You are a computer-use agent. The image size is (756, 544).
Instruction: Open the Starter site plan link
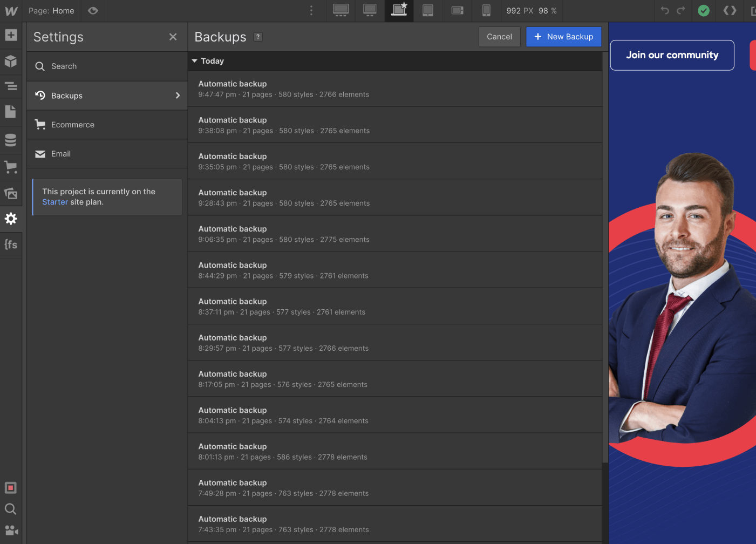pyautogui.click(x=55, y=201)
